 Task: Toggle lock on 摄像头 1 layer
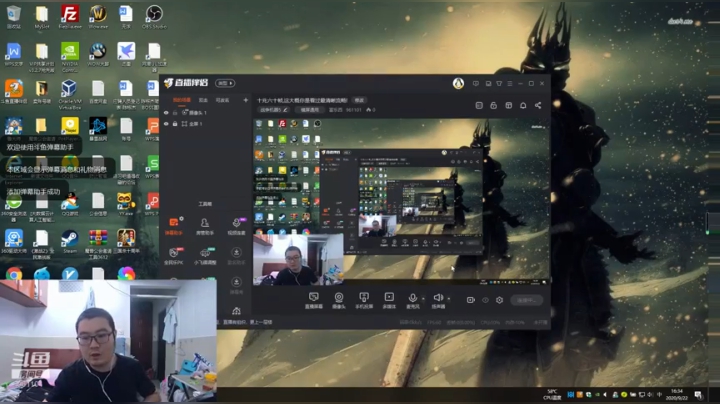(x=175, y=112)
